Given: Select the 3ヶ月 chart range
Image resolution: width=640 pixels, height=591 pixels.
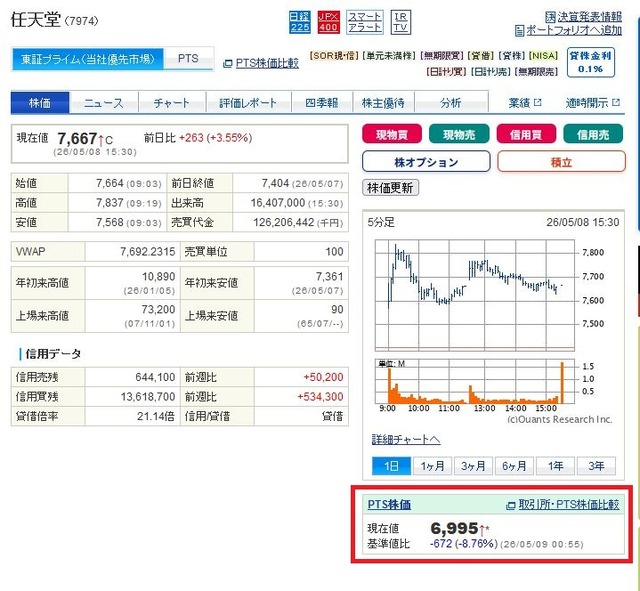Looking at the screenshot, I should point(473,466).
